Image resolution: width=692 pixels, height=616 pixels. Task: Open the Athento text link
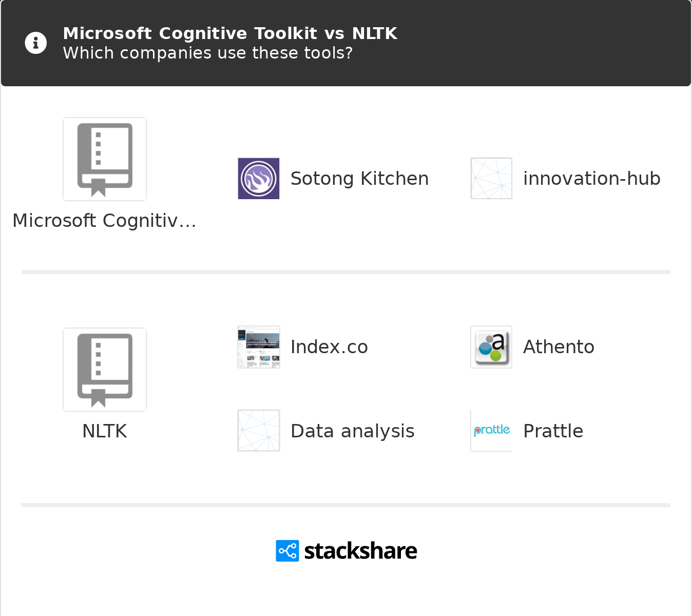coord(559,347)
